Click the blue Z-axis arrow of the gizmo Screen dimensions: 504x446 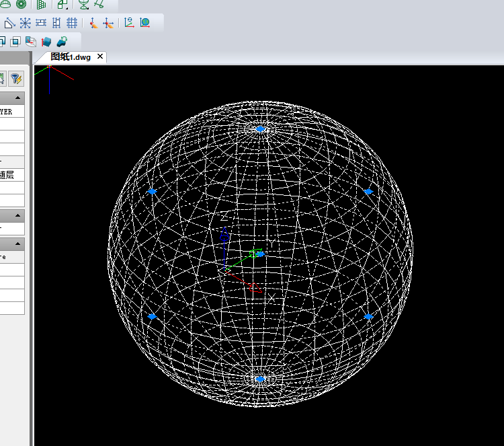224,234
